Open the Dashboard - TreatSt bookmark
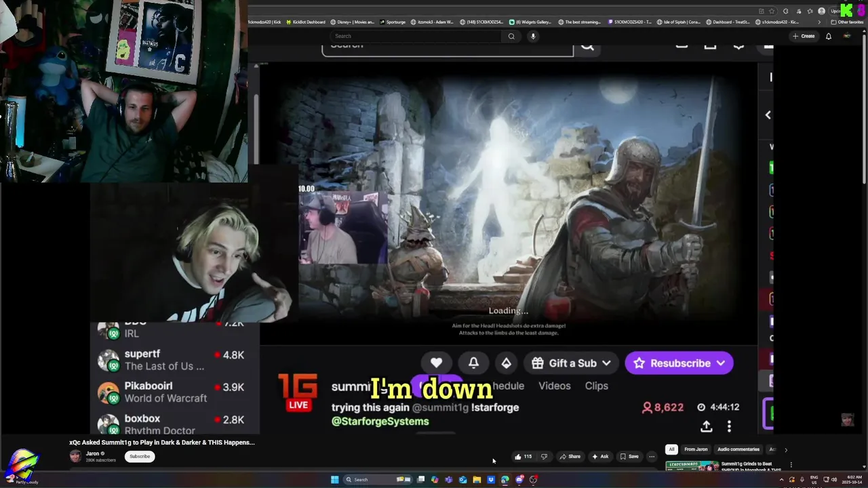 [727, 22]
